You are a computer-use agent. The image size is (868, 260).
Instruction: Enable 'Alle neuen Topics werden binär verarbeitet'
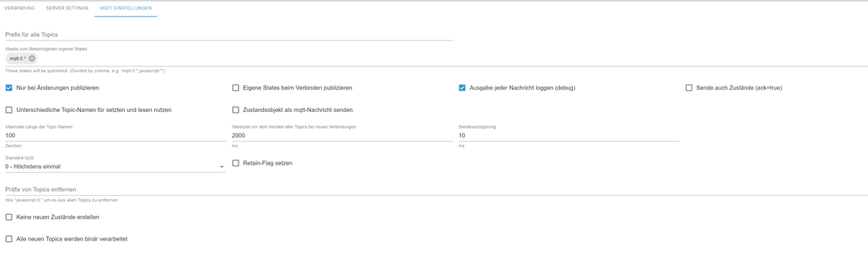click(x=9, y=238)
